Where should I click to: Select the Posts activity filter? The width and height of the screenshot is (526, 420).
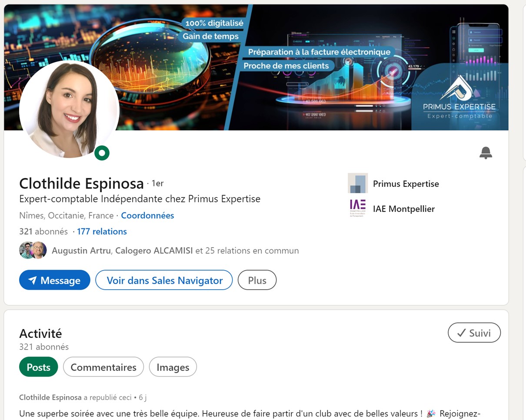(x=38, y=367)
